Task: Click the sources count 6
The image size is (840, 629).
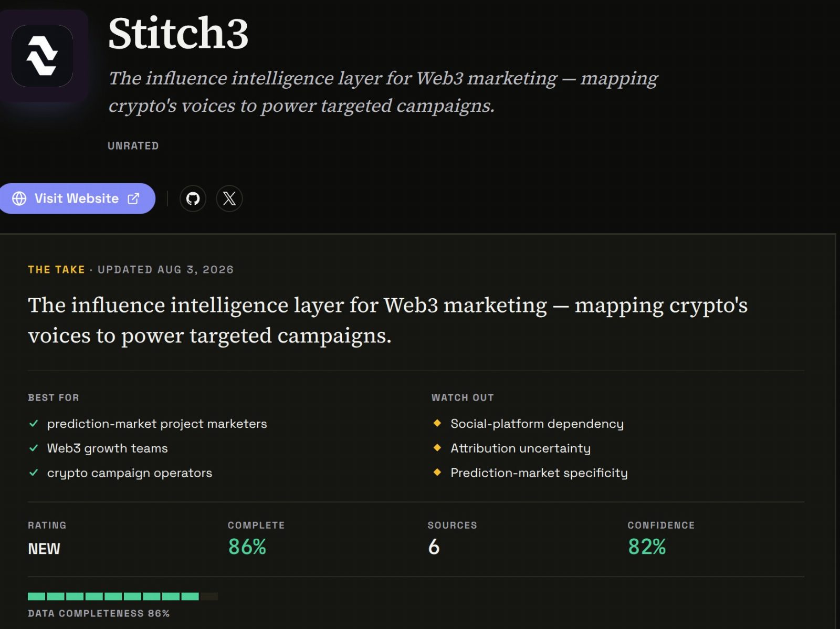Action: [434, 547]
